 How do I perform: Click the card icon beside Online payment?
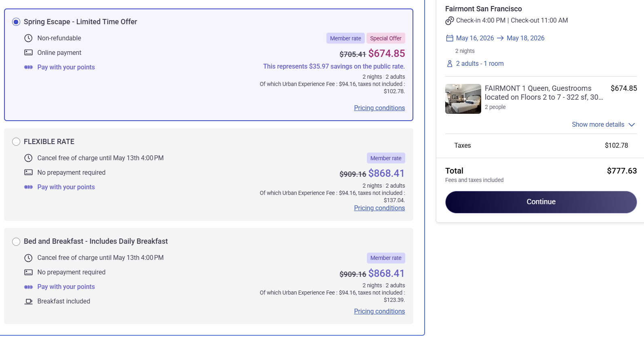28,53
